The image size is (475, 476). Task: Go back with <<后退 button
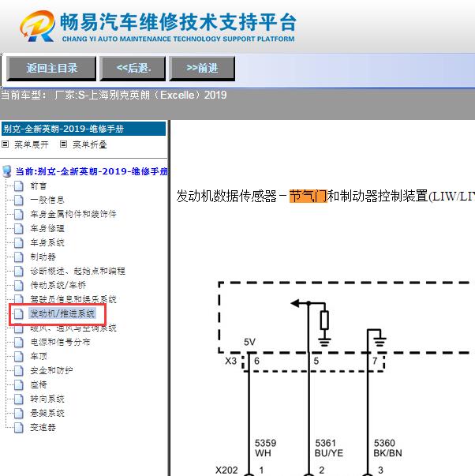pos(133,69)
